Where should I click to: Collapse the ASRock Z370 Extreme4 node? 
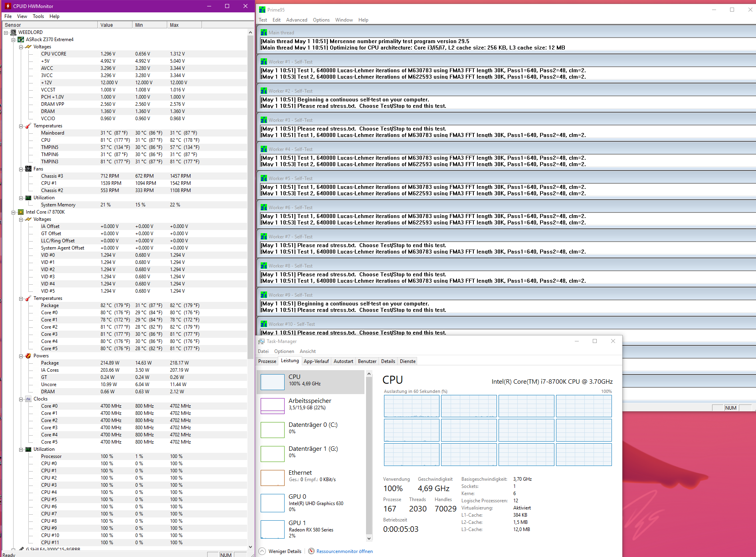[x=14, y=40]
